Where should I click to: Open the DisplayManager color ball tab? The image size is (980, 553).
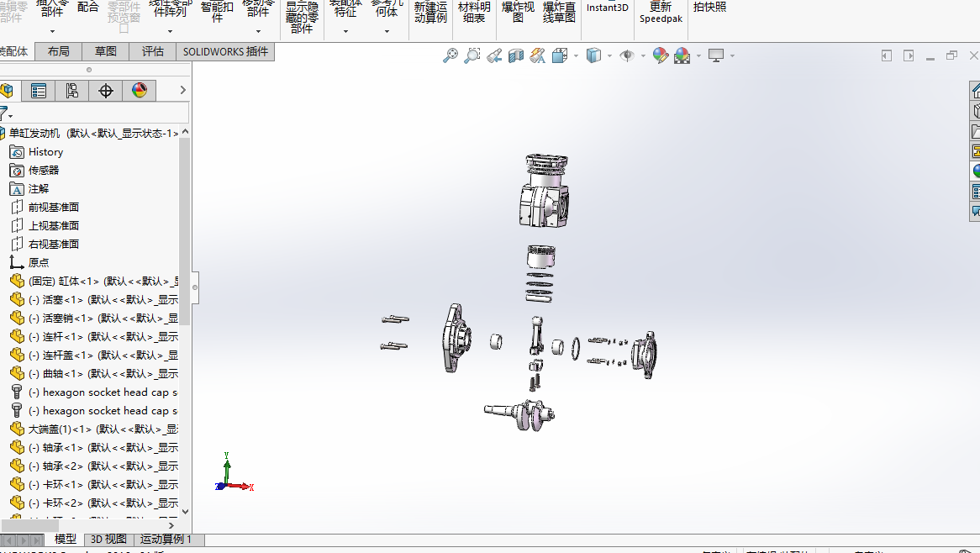[140, 91]
